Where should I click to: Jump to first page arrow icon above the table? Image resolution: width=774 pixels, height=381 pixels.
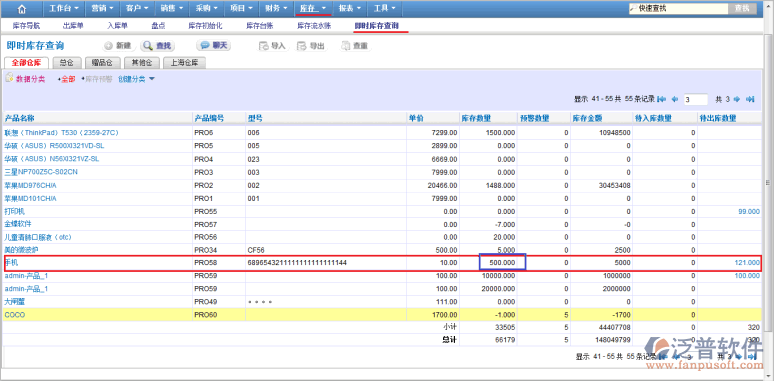point(662,99)
